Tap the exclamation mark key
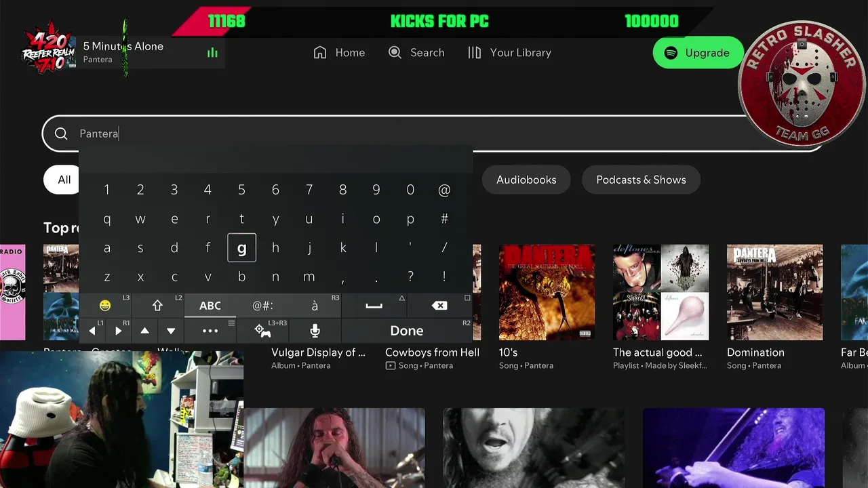868x488 pixels. [x=444, y=277]
